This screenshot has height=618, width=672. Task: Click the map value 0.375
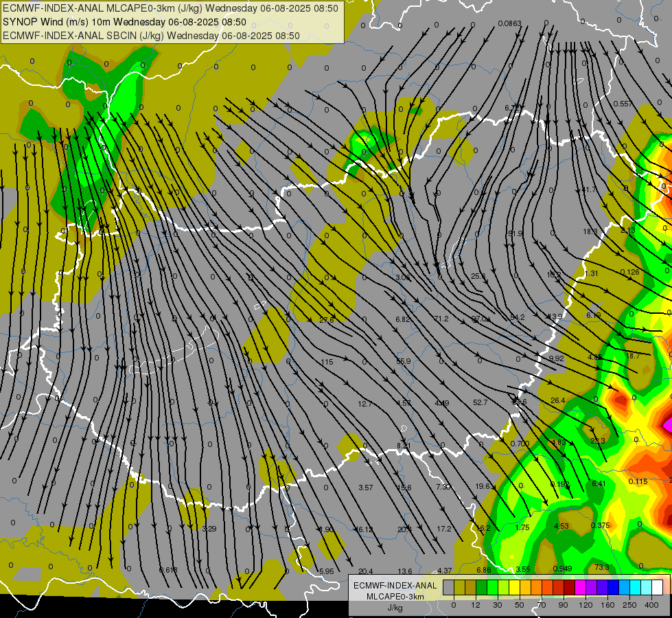tap(600, 525)
